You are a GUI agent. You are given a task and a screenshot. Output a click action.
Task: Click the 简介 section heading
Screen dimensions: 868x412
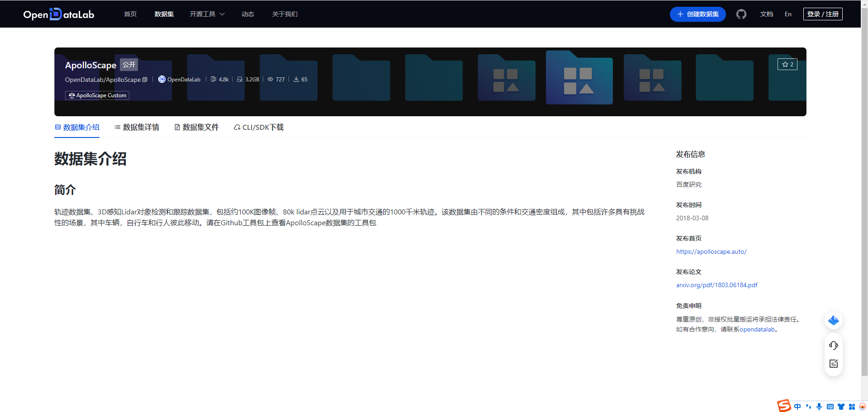point(65,190)
